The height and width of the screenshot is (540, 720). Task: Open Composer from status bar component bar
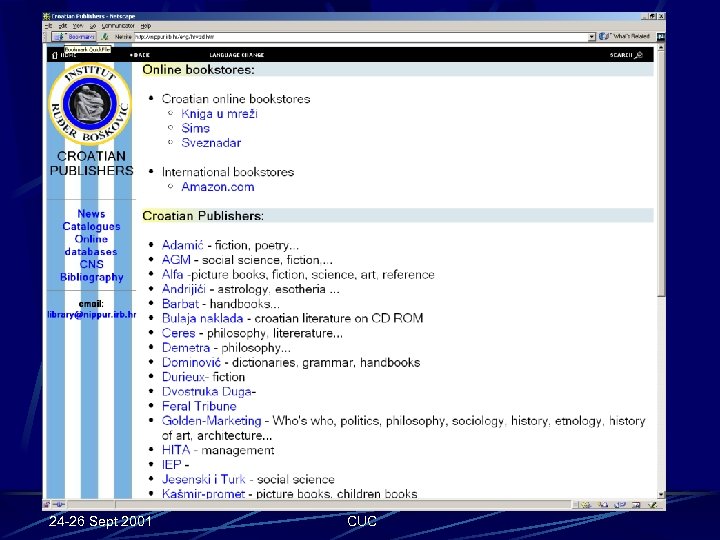coord(652,505)
